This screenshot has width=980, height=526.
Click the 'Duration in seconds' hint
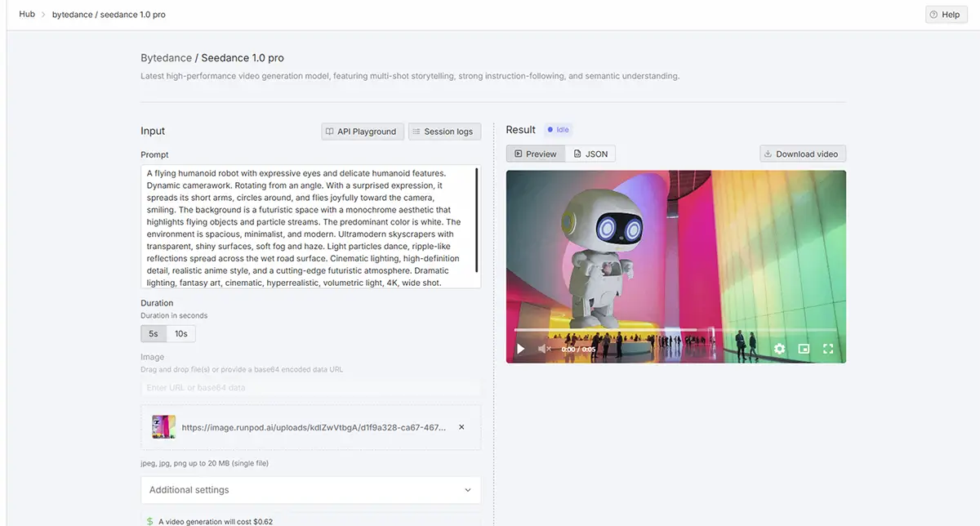coord(174,315)
